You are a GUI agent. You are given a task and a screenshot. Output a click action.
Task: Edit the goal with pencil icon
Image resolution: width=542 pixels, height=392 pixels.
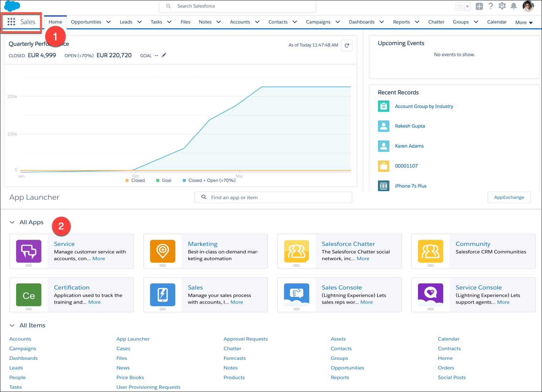click(164, 55)
